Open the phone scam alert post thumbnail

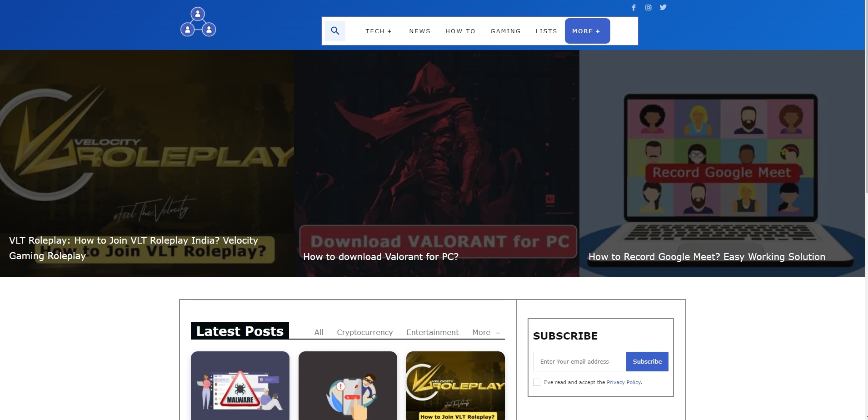pyautogui.click(x=348, y=385)
